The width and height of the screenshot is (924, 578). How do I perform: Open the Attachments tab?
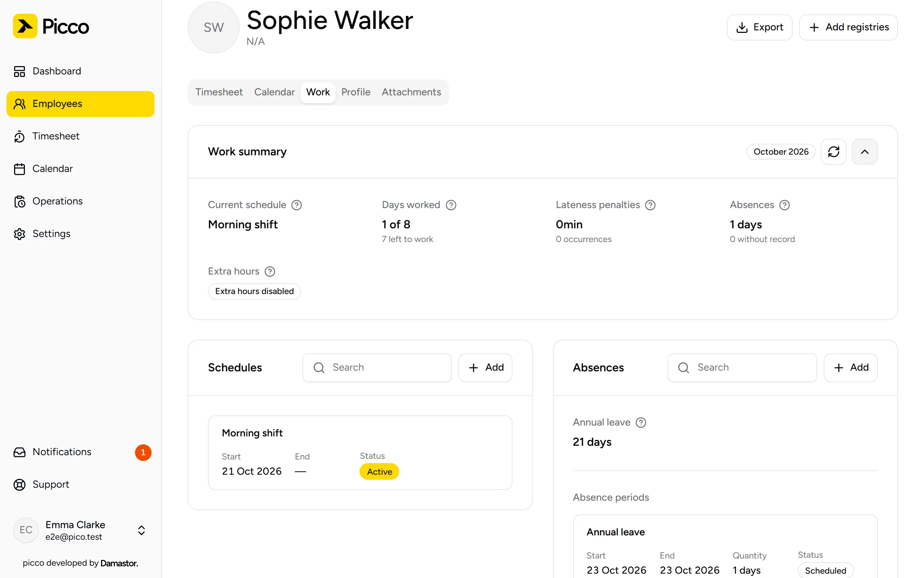(x=411, y=92)
